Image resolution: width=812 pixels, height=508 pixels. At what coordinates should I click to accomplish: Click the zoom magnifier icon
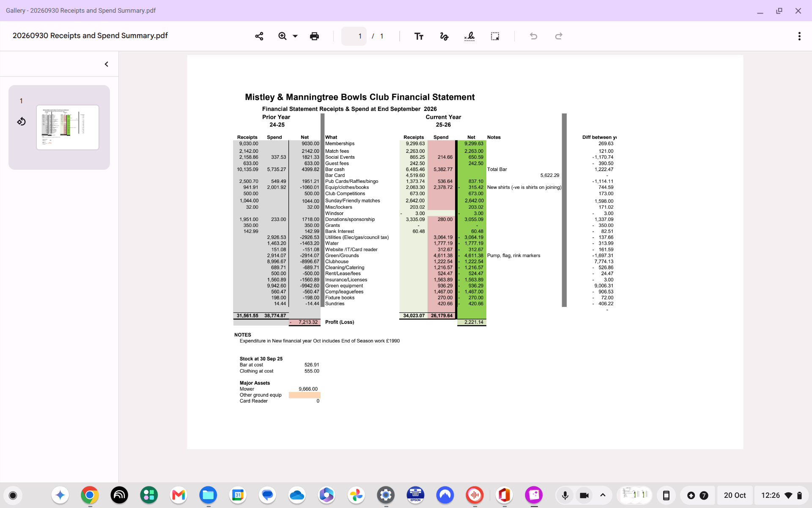[283, 36]
